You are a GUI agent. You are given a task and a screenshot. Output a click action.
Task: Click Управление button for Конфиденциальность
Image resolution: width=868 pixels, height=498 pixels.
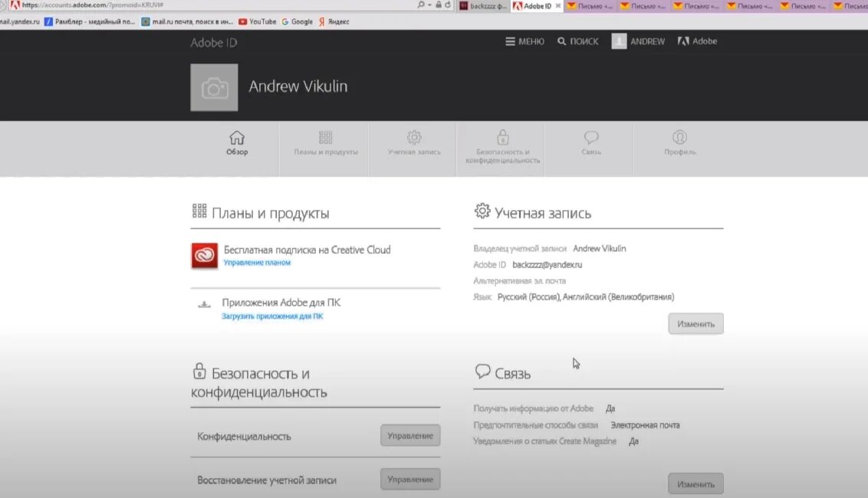click(x=410, y=435)
